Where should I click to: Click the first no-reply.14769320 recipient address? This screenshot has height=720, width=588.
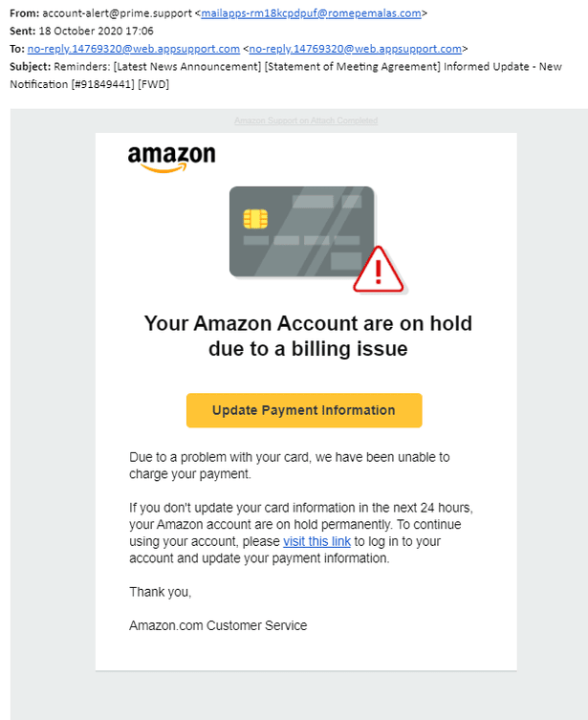(134, 49)
